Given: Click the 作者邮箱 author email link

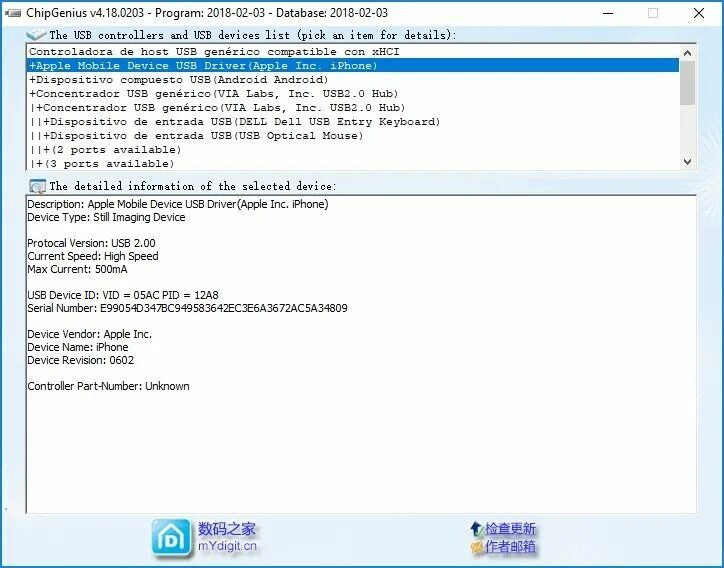Looking at the screenshot, I should pos(510,547).
